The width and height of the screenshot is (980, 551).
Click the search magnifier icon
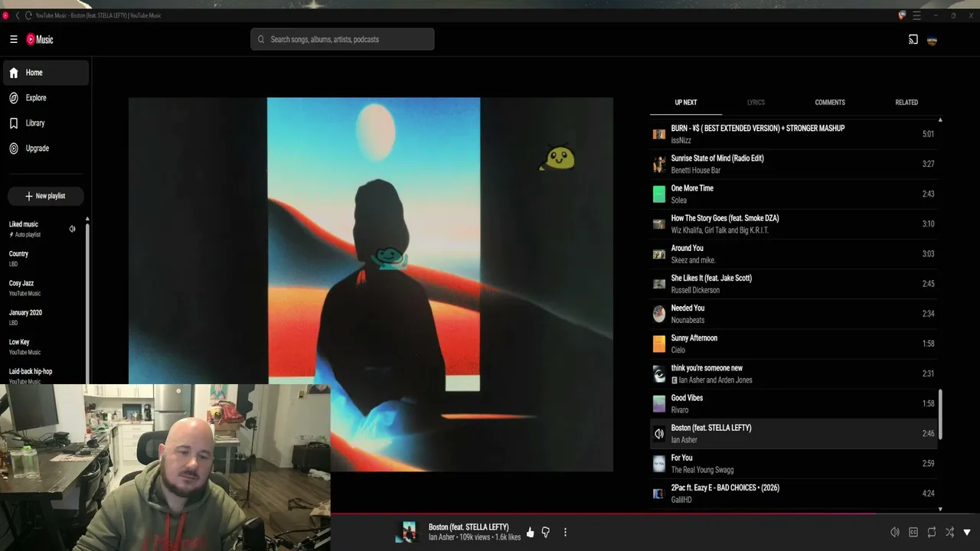click(261, 40)
